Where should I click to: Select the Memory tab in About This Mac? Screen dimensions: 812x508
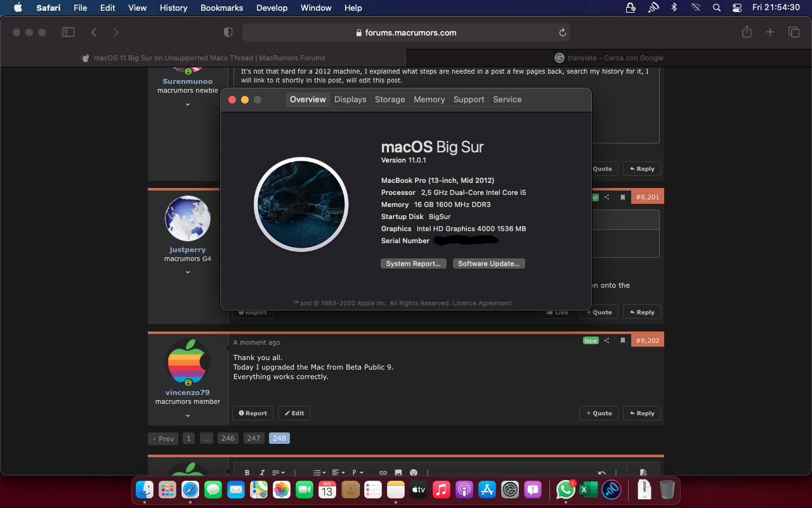click(429, 100)
